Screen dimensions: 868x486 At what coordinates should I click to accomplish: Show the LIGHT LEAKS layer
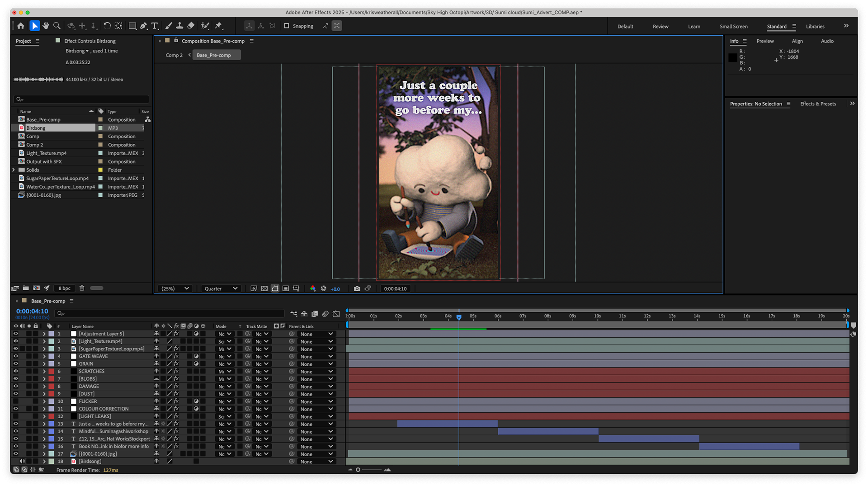(x=16, y=416)
